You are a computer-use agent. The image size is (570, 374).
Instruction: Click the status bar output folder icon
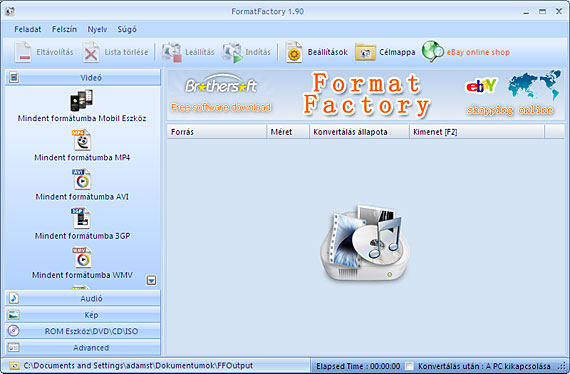point(15,366)
